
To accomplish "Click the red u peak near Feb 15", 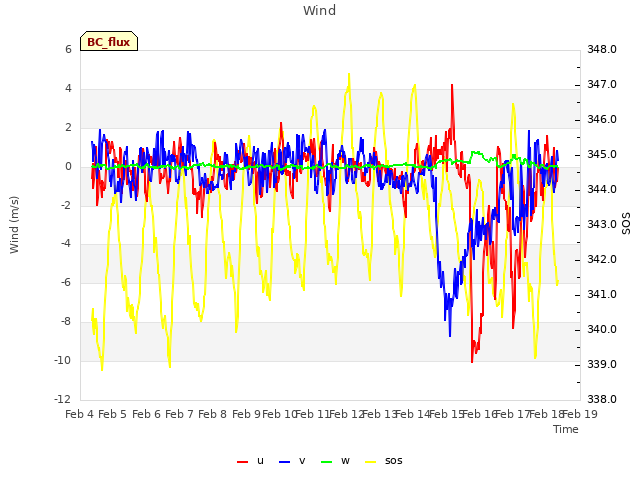I will pyautogui.click(x=452, y=85).
